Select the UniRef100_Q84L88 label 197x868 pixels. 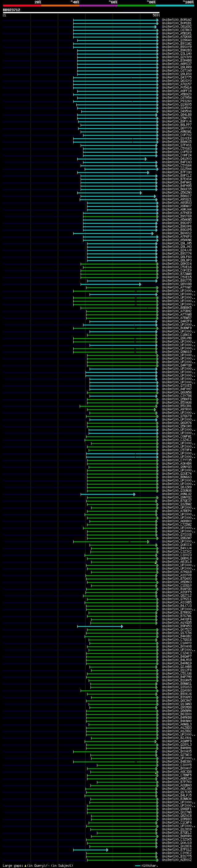(x=177, y=115)
